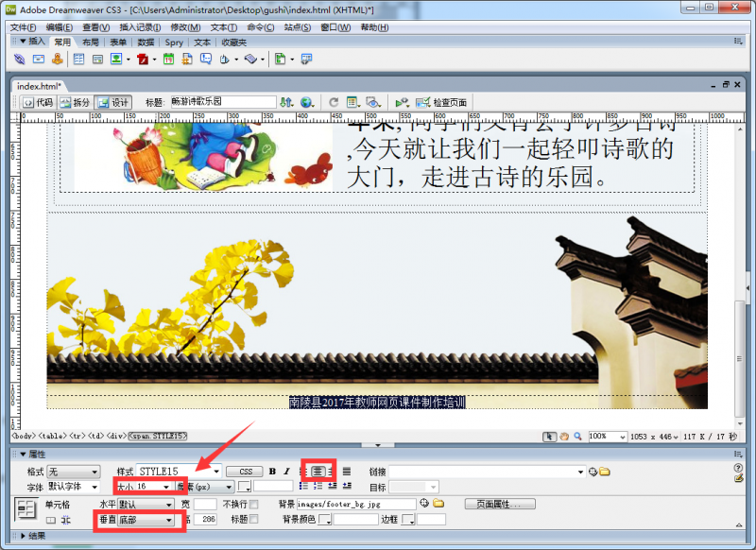756x550 pixels.
Task: Switch to Split (拆分) view
Action: pyautogui.click(x=76, y=102)
